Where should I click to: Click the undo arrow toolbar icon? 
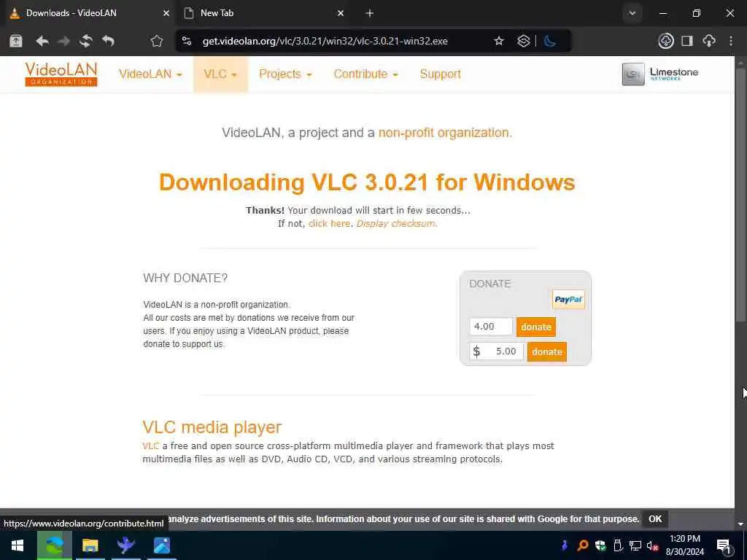(108, 41)
